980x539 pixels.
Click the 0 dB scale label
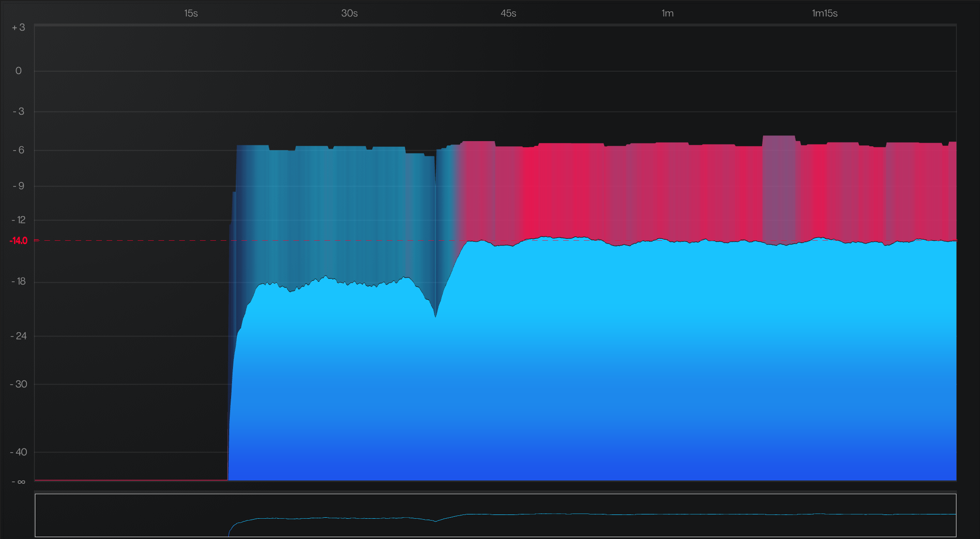tap(18, 71)
